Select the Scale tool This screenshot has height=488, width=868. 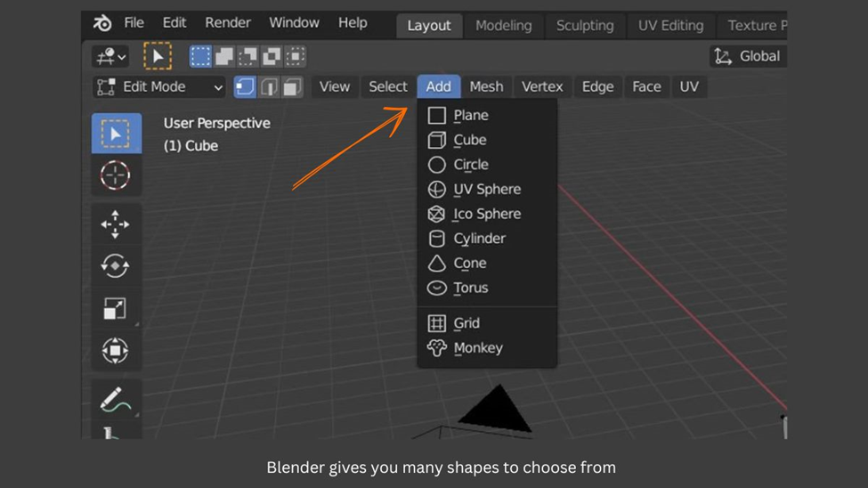point(117,308)
